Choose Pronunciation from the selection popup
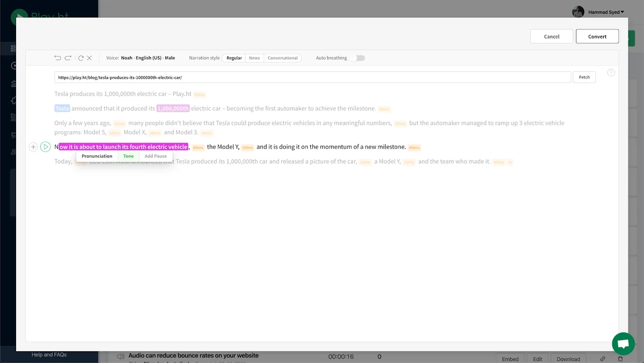Viewport: 644px width, 363px height. pos(97,156)
